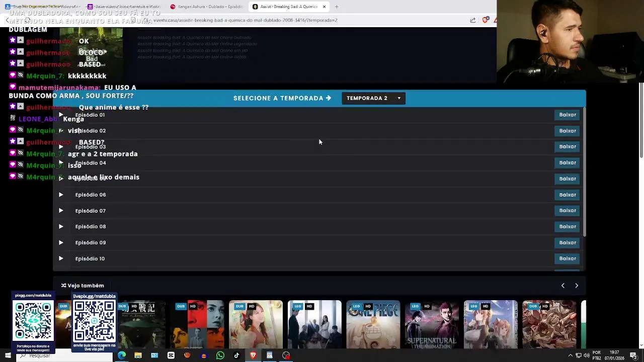Image resolution: width=644 pixels, height=362 pixels.
Task: Show next items in Veja também carousel
Action: coord(577,286)
